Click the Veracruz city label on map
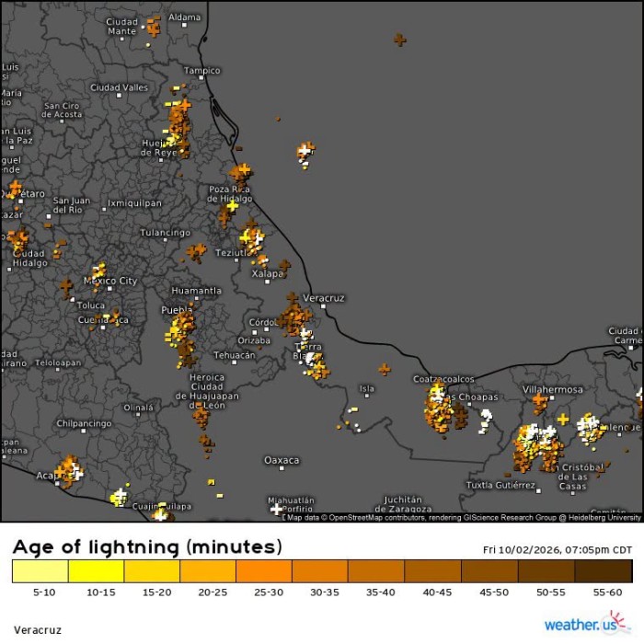644x644 pixels. 324,298
